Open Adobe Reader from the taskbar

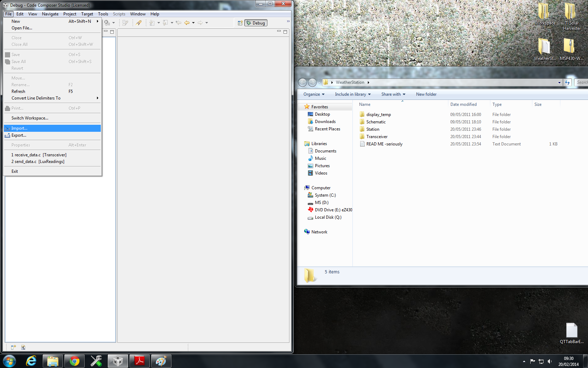[x=140, y=361]
